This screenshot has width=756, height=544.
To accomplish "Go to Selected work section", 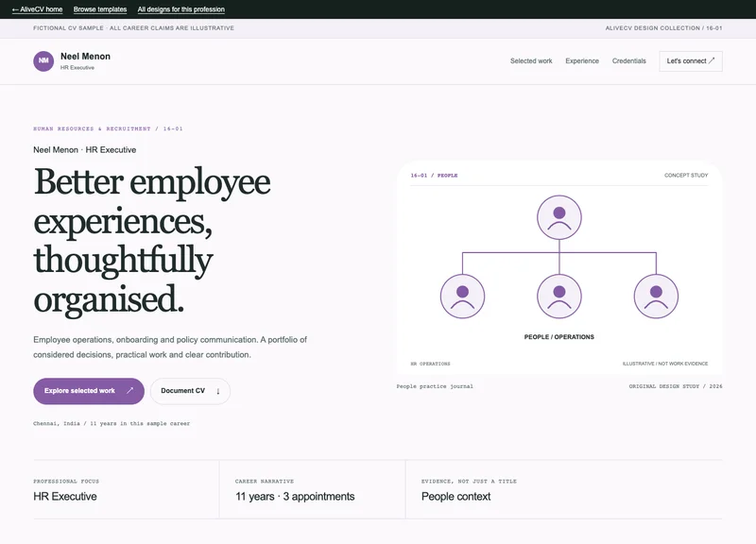I will (531, 60).
